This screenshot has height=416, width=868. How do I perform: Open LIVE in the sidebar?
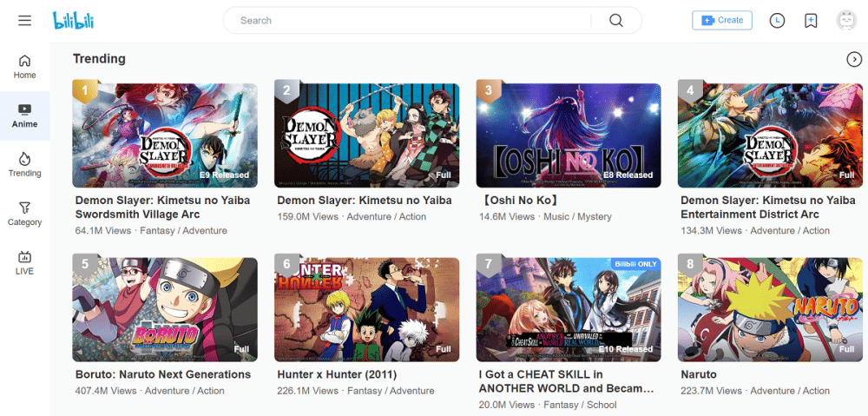[24, 263]
